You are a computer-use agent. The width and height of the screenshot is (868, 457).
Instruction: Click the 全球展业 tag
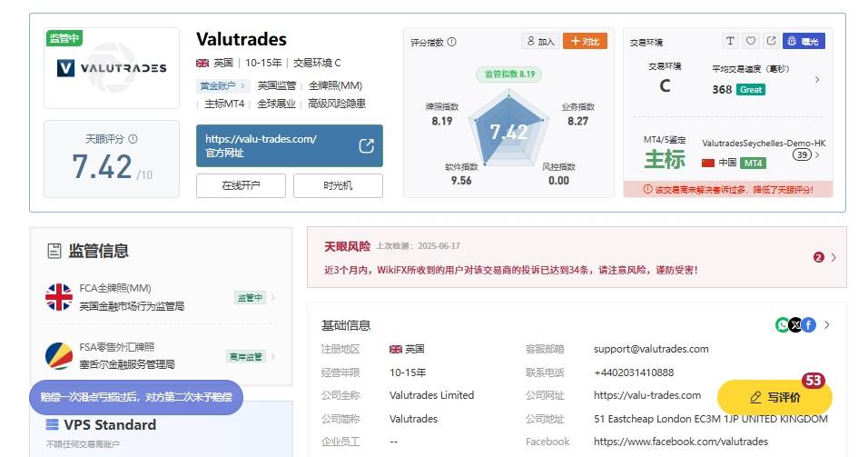pos(276,104)
